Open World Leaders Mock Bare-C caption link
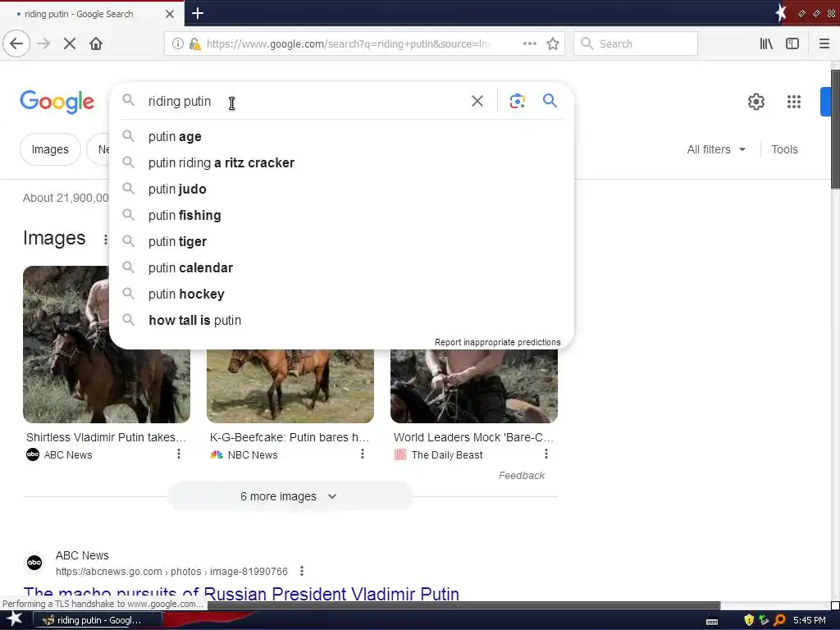 tap(473, 437)
